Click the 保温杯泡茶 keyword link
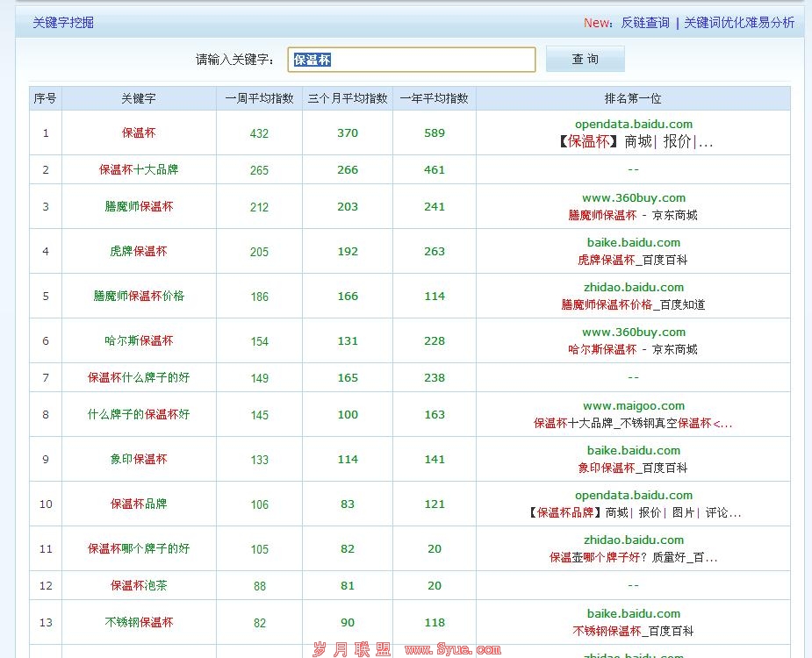Screen dimensions: 812x658 tap(138, 584)
